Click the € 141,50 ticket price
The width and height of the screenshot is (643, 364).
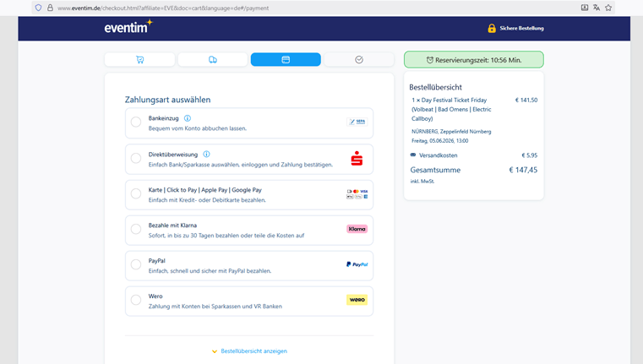pyautogui.click(x=526, y=100)
